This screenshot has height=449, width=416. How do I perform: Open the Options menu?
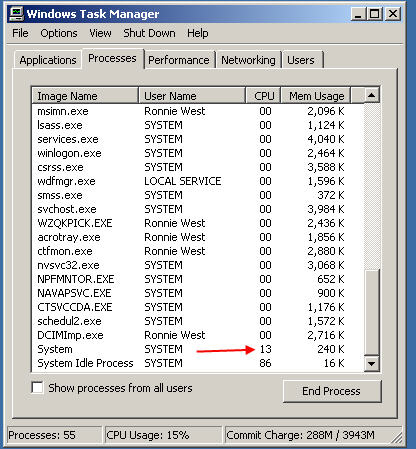click(x=59, y=33)
